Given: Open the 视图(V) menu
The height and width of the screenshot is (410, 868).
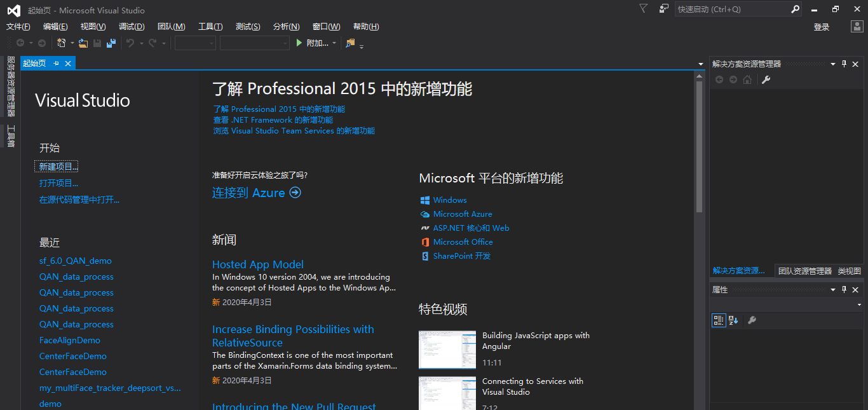Looking at the screenshot, I should click(93, 27).
